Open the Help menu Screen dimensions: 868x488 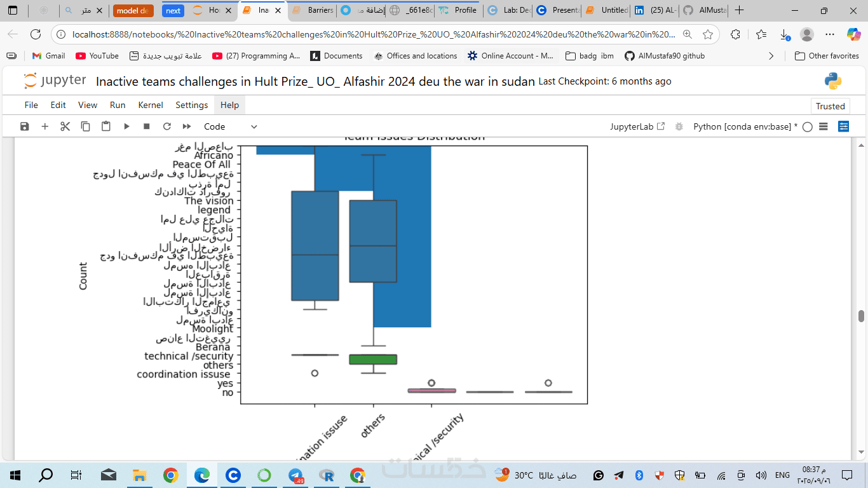point(229,105)
